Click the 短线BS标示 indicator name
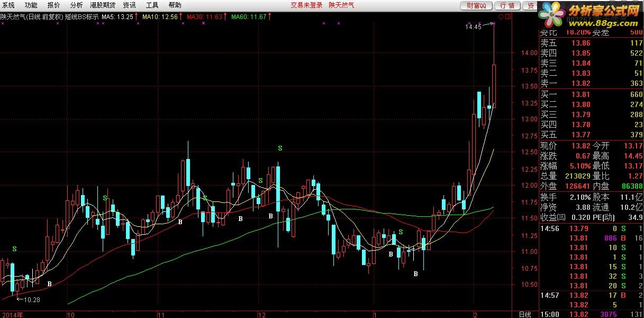Screen dimensions: 644x318 point(82,16)
